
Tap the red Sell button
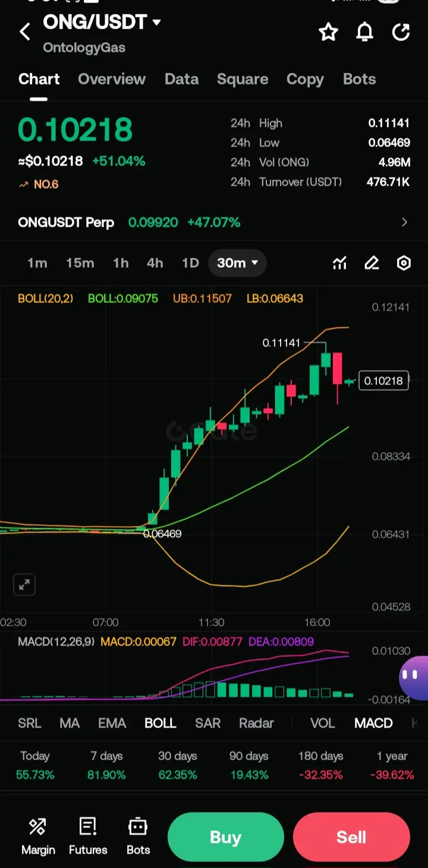(351, 838)
